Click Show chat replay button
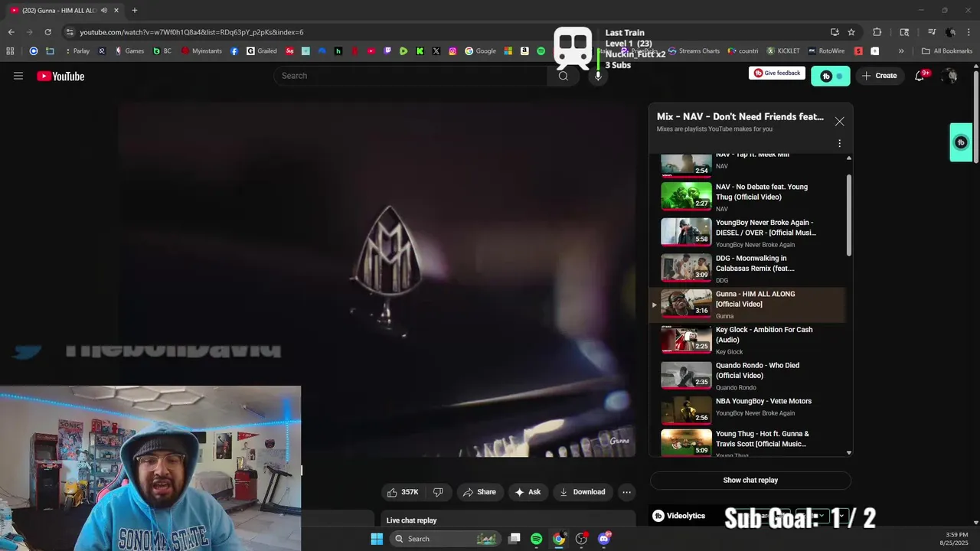Image resolution: width=980 pixels, height=551 pixels. [x=750, y=481]
